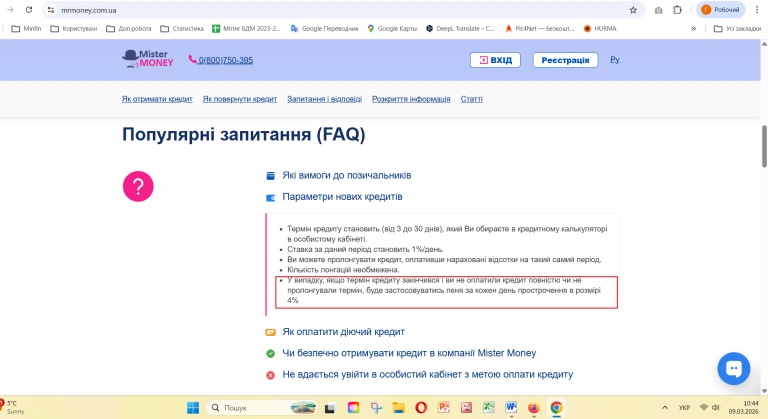Open the Minfin bookmark folder

click(26, 28)
